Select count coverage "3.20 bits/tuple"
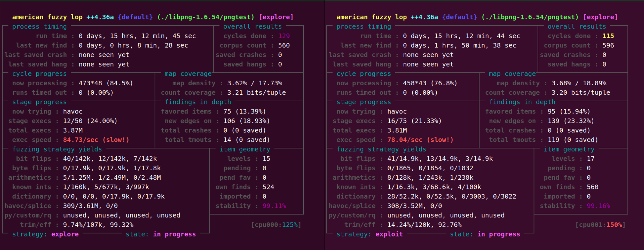This screenshot has height=250, width=644. tap(581, 92)
